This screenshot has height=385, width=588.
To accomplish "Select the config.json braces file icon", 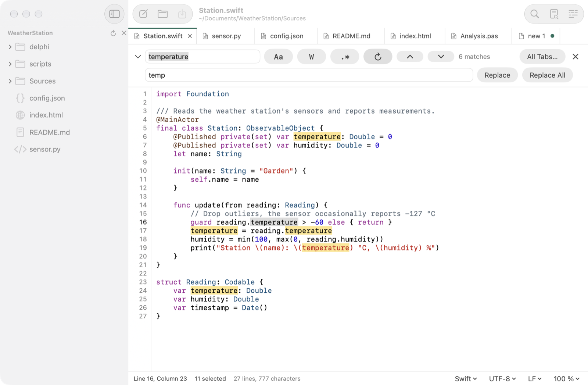I will pos(20,98).
